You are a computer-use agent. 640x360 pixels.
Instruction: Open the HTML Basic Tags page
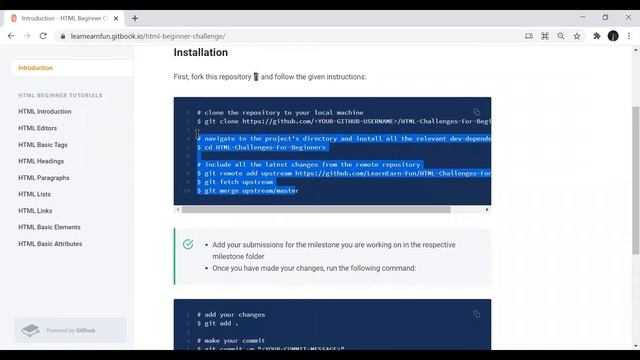tap(43, 145)
